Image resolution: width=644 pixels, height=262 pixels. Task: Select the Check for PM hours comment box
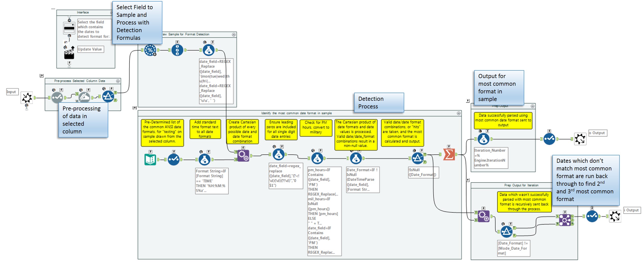[316, 128]
